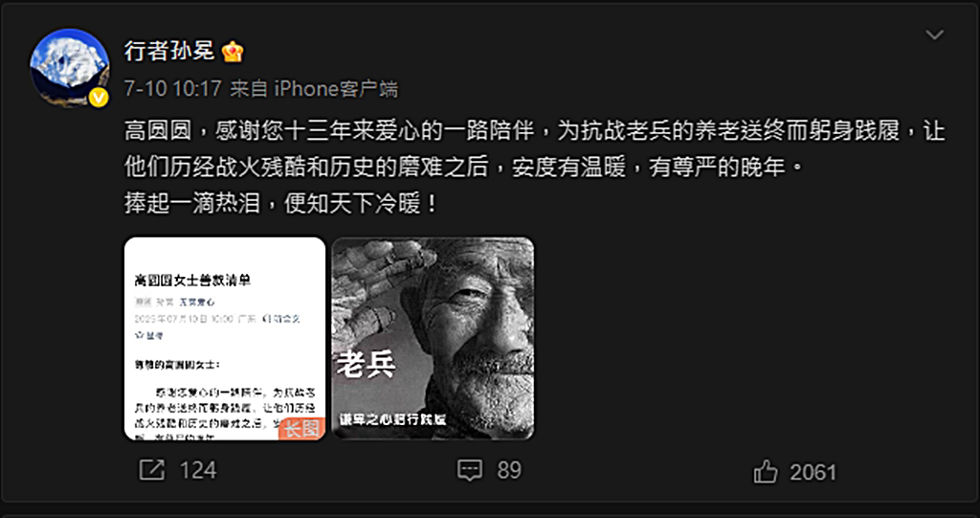Screen dimensions: 980x518
Task: Open the username 行者孙冕 link
Action: click(169, 51)
